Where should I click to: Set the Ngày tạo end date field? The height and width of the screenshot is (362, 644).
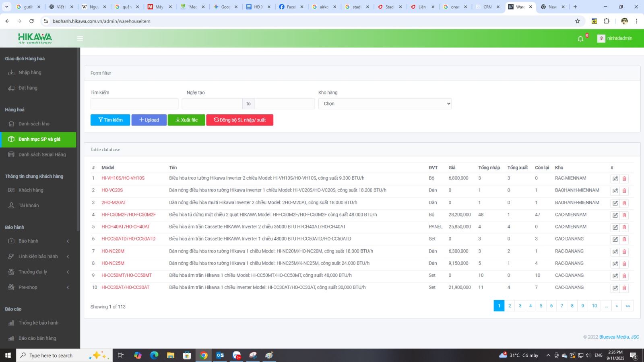pyautogui.click(x=285, y=104)
